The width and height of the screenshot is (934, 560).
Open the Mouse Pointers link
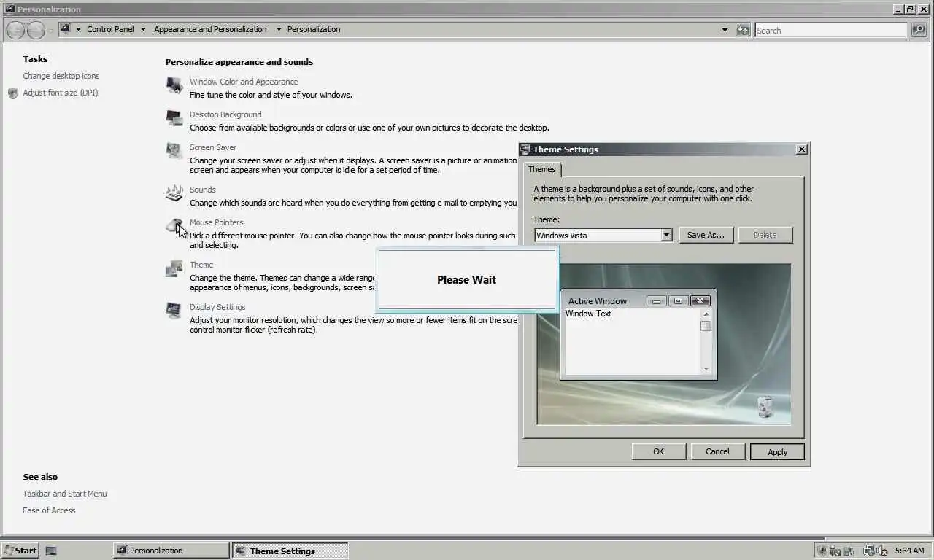click(x=217, y=222)
